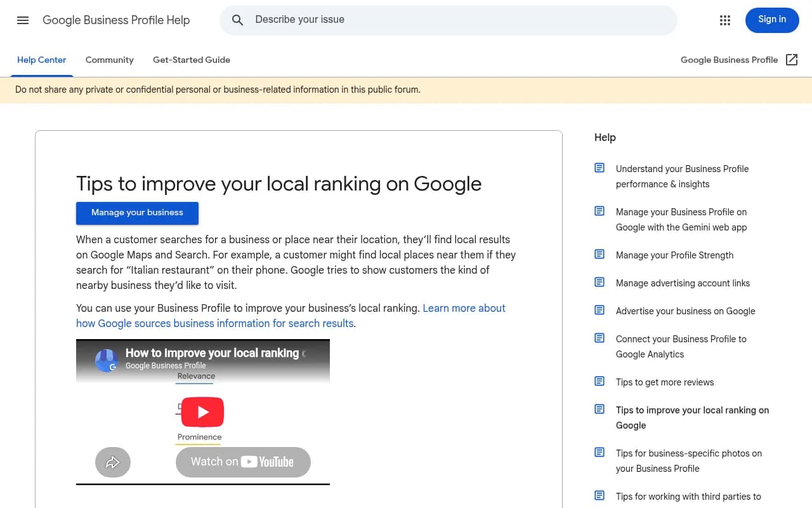Click the 'Do not share any private' notice text

click(x=218, y=90)
